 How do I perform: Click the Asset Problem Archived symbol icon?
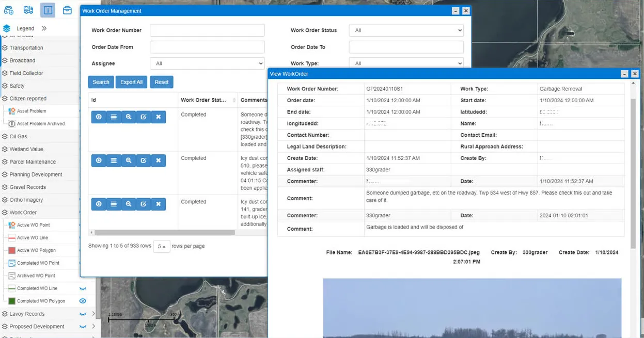(x=12, y=124)
